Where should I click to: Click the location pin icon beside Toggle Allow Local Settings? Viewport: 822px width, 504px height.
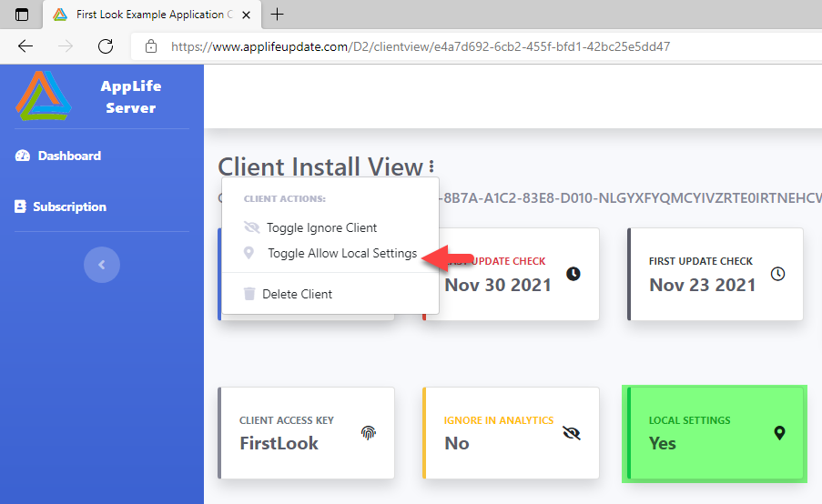point(249,253)
